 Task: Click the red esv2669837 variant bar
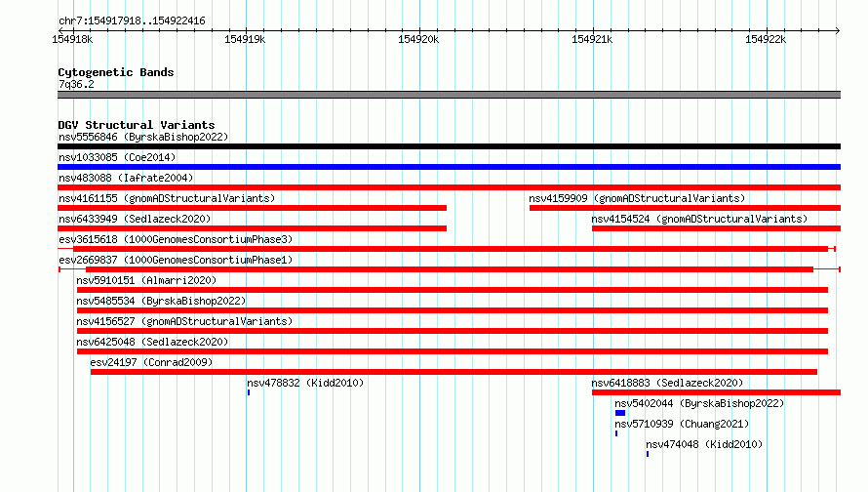click(x=450, y=269)
